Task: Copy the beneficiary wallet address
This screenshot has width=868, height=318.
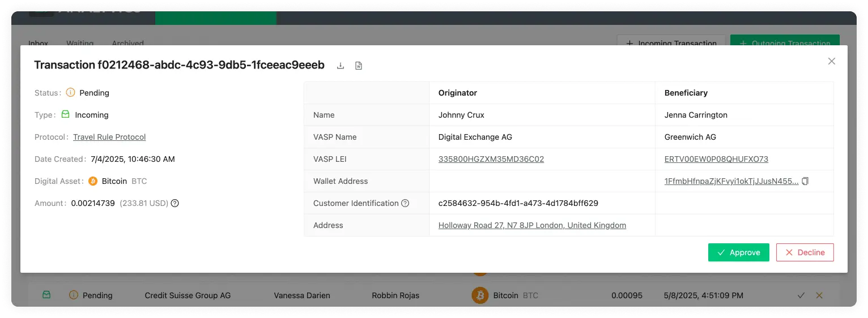Action: click(805, 181)
